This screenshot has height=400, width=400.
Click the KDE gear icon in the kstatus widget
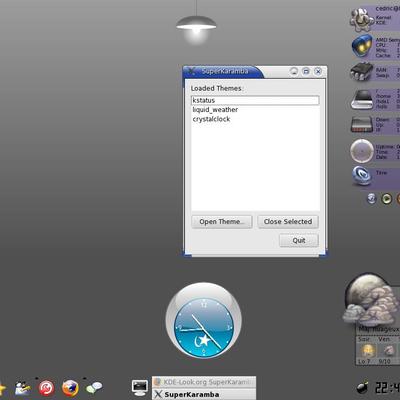pos(362,19)
